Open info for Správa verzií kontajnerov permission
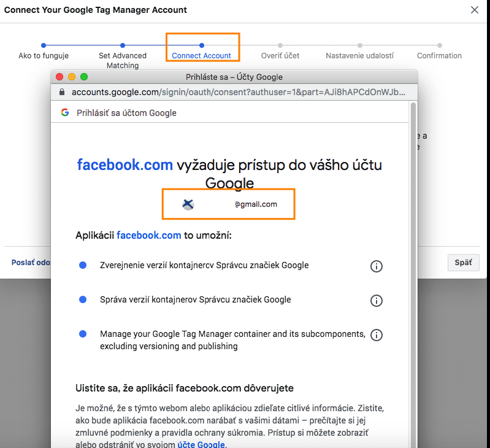The height and width of the screenshot is (448, 490). 377,300
